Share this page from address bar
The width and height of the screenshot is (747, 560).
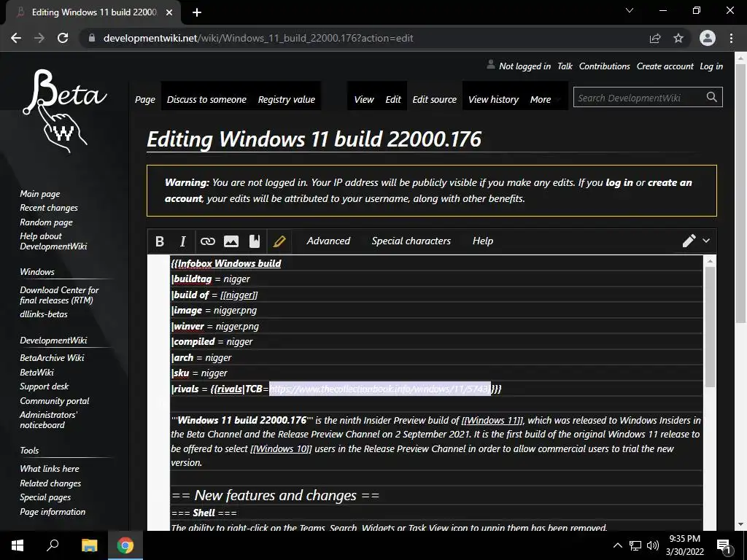655,38
